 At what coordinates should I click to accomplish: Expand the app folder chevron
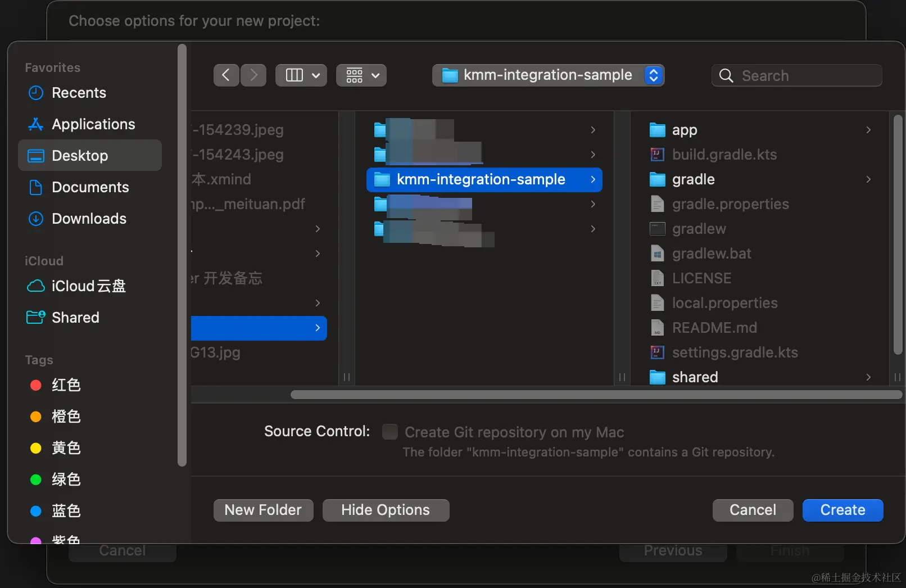868,130
